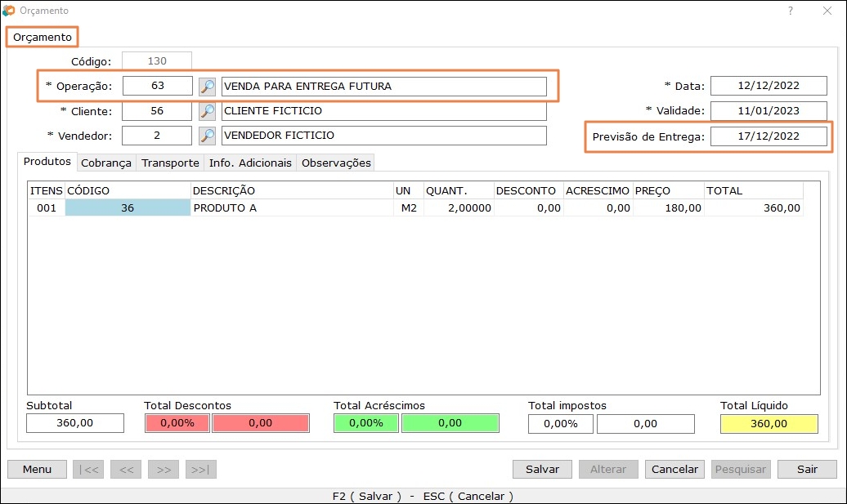Click the price cell 180,00
847x504 pixels.
click(x=668, y=207)
